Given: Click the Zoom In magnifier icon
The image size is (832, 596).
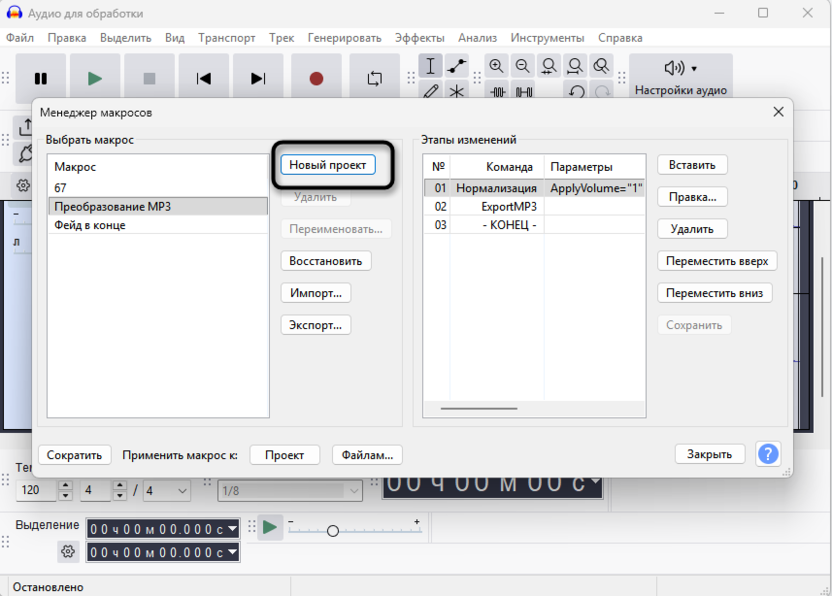Looking at the screenshot, I should pos(497,66).
